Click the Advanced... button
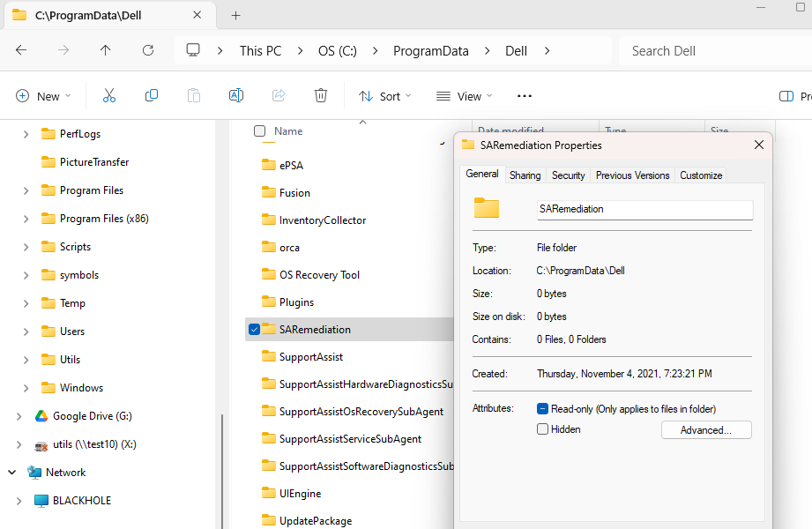Image resolution: width=812 pixels, height=529 pixels. pyautogui.click(x=706, y=430)
